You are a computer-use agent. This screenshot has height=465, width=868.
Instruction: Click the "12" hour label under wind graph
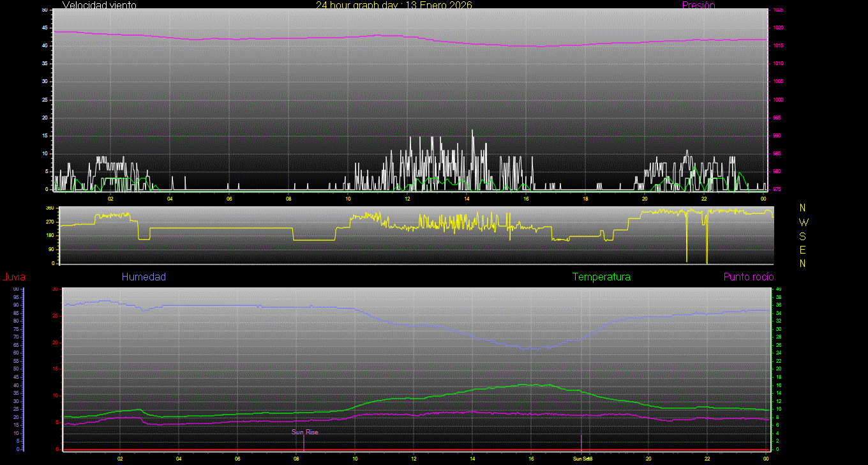tap(407, 199)
